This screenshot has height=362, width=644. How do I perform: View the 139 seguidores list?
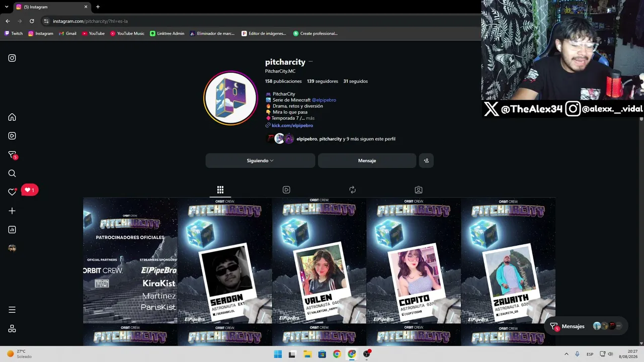click(x=323, y=81)
